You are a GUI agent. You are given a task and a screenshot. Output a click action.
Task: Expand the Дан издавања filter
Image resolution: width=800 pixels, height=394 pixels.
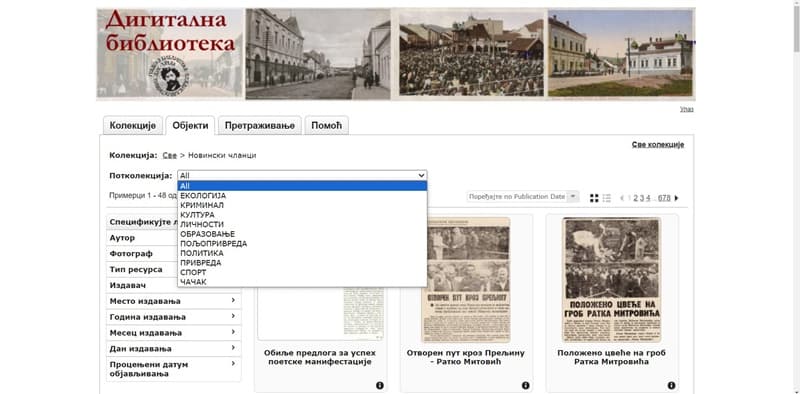coord(173,349)
